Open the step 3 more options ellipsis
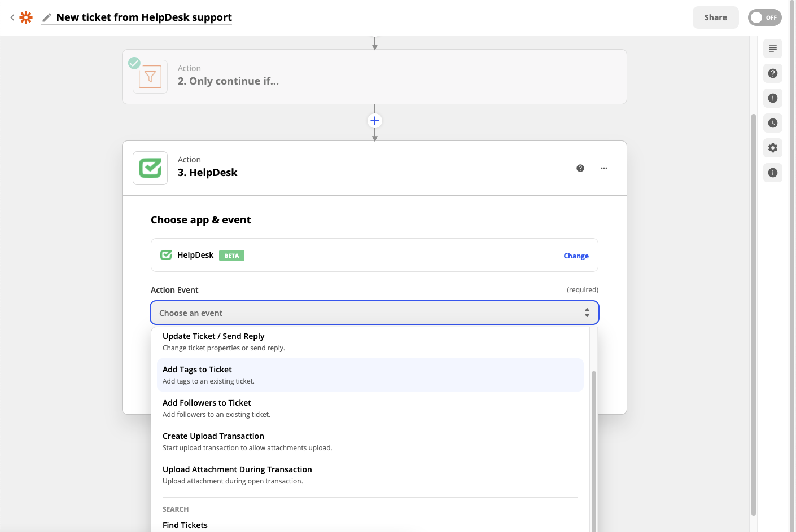Screen dimensions: 796x532 (x=603, y=168)
